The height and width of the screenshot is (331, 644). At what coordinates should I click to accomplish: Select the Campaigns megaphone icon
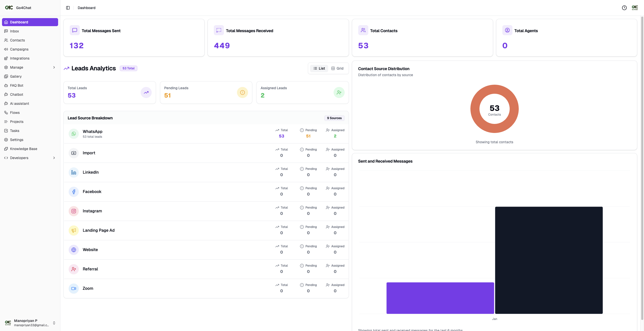[x=6, y=49]
